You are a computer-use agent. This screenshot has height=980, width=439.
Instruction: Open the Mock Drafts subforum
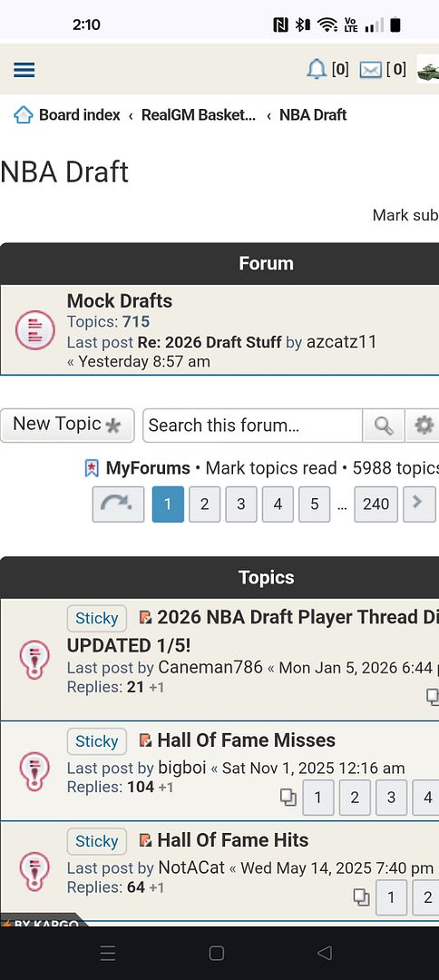(x=119, y=300)
